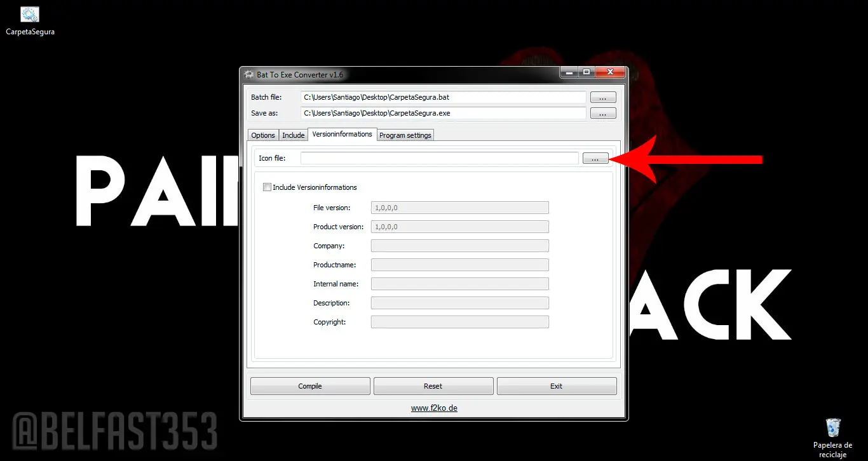Open the CarpetaSegura desktop icon
The image size is (868, 461).
[30, 21]
